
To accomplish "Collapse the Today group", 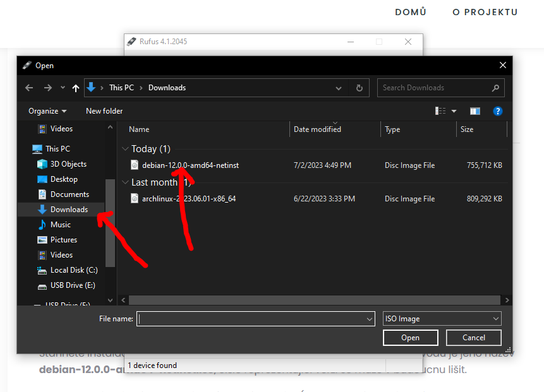I will (124, 149).
